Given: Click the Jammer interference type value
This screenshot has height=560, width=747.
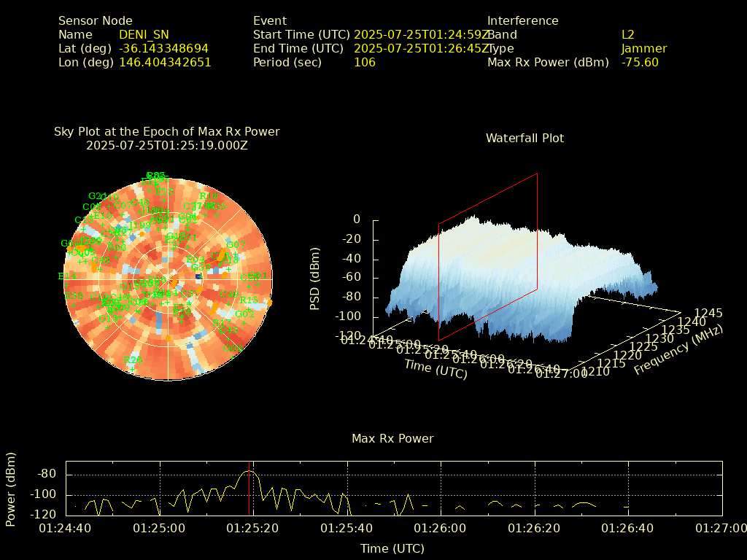Looking at the screenshot, I should click(644, 49).
